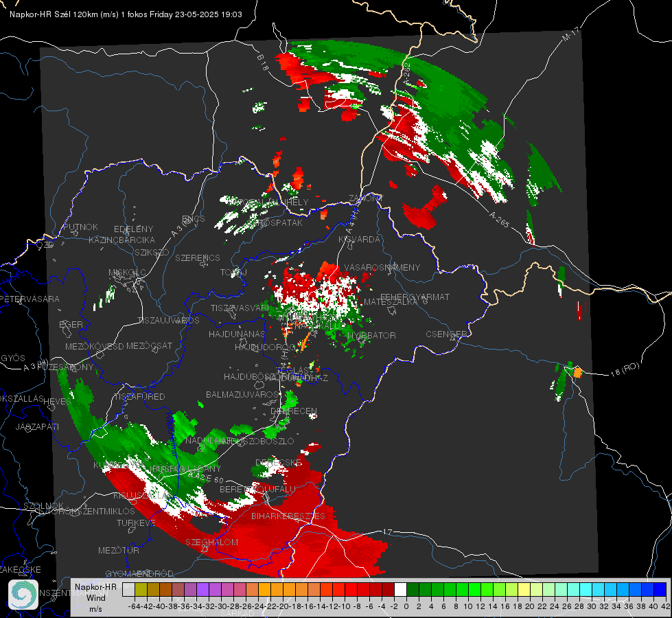Click the SZERENCS city label
This screenshot has height=618, width=672.
[x=198, y=257]
